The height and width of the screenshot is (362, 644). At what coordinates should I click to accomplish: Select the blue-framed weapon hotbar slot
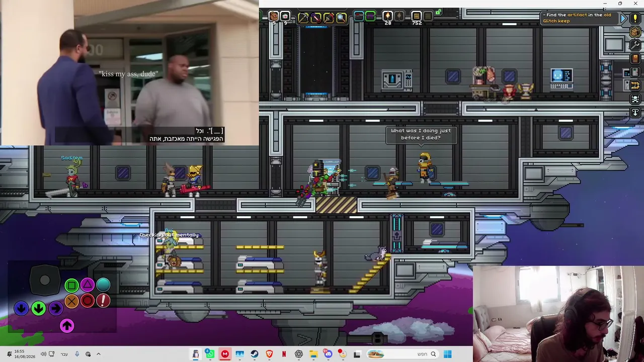coord(358,17)
